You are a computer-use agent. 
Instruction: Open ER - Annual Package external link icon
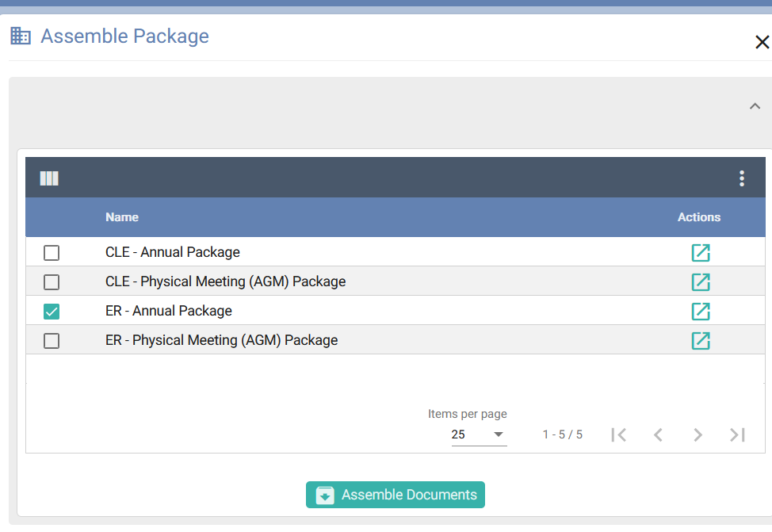coord(700,312)
